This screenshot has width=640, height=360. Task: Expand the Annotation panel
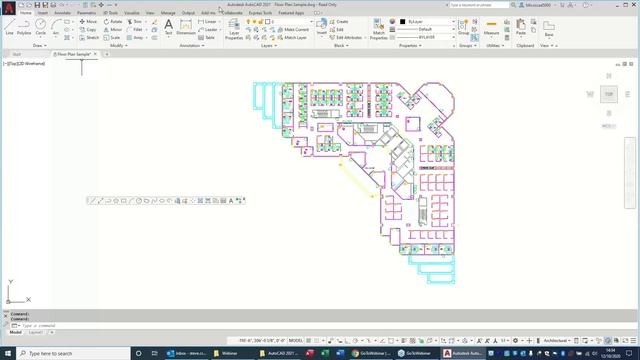(192, 46)
